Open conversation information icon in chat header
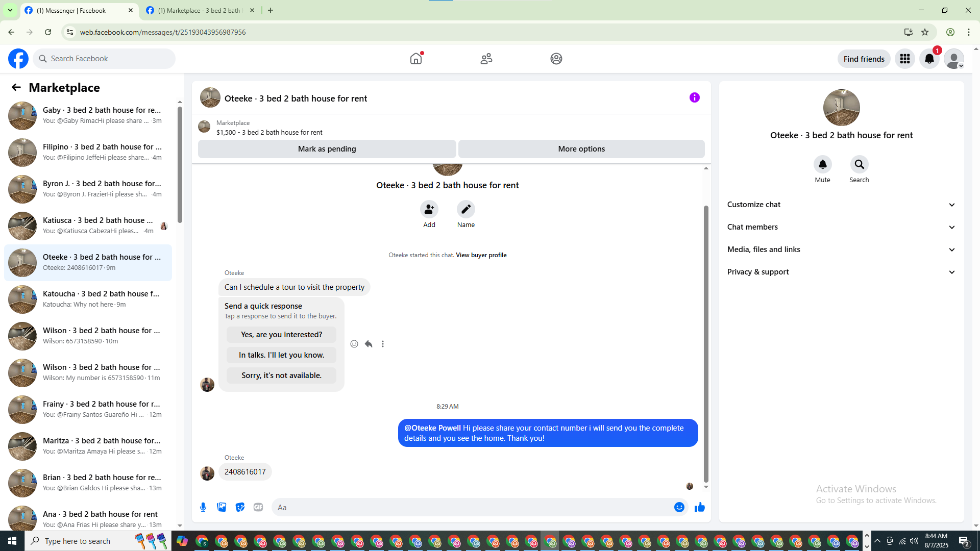The image size is (980, 551). pos(695,97)
